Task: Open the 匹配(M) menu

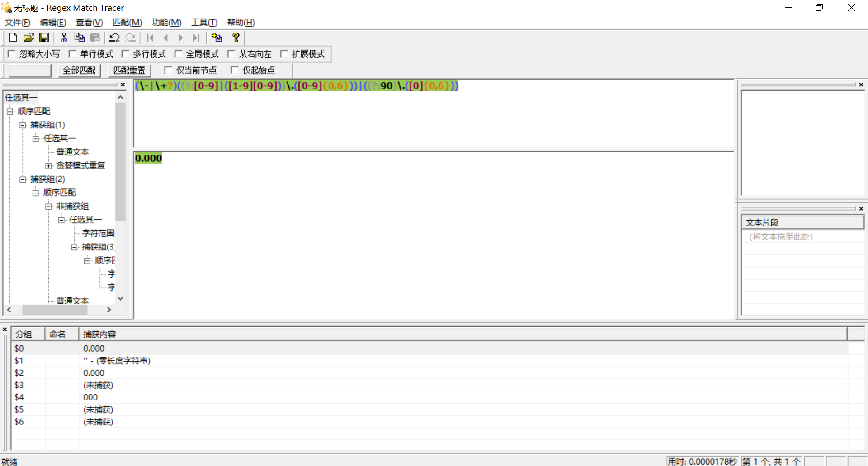Action: tap(127, 22)
